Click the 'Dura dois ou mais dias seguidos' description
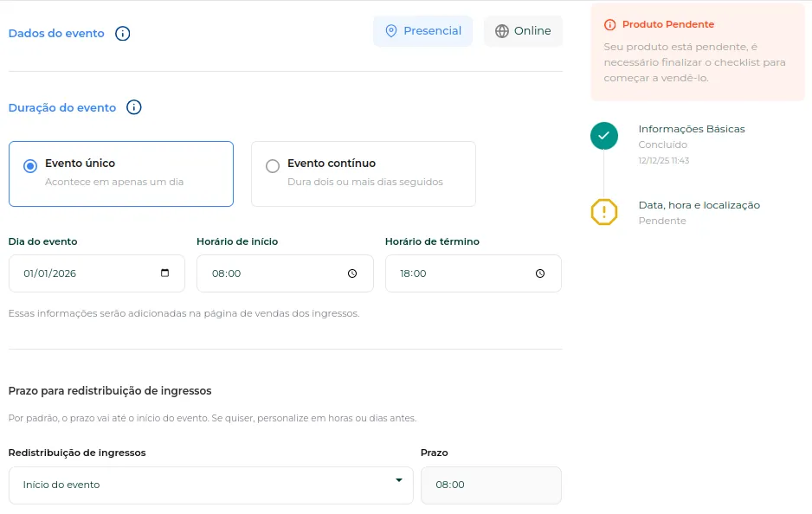Image resolution: width=812 pixels, height=514 pixels. point(365,182)
